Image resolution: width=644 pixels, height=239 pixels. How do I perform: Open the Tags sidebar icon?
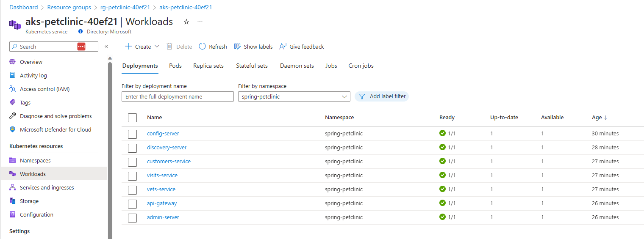(x=13, y=102)
